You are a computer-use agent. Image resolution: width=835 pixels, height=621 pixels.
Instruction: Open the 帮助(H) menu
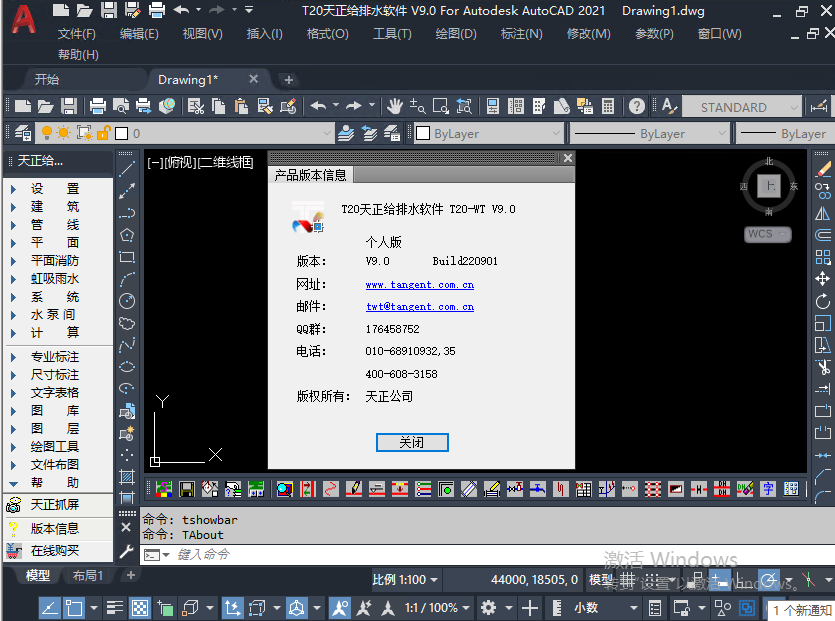coord(78,54)
